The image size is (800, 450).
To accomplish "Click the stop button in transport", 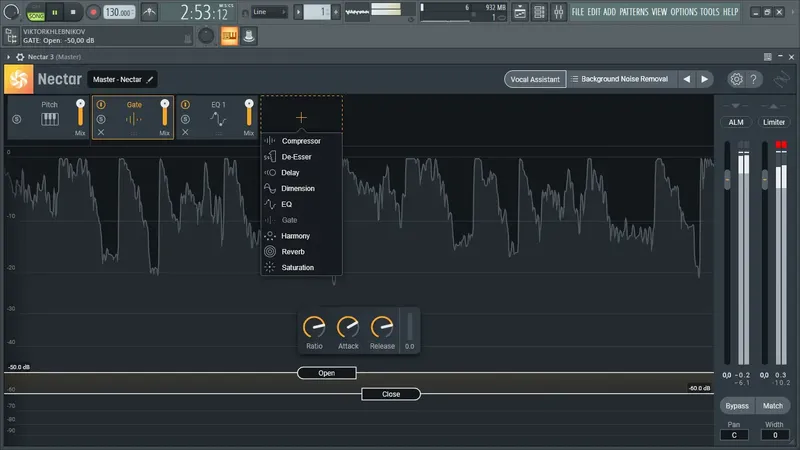I will pyautogui.click(x=73, y=12).
